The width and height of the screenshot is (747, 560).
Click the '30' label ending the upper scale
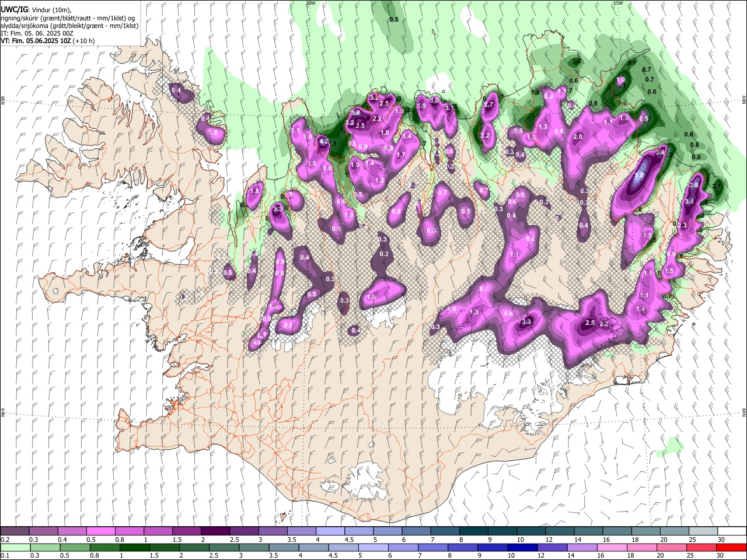[721, 540]
